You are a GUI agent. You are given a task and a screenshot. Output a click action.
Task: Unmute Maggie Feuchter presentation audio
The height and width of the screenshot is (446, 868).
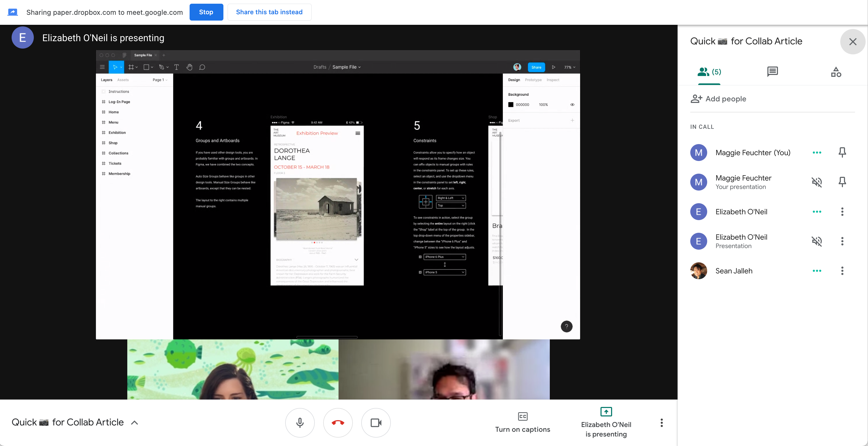coord(817,182)
